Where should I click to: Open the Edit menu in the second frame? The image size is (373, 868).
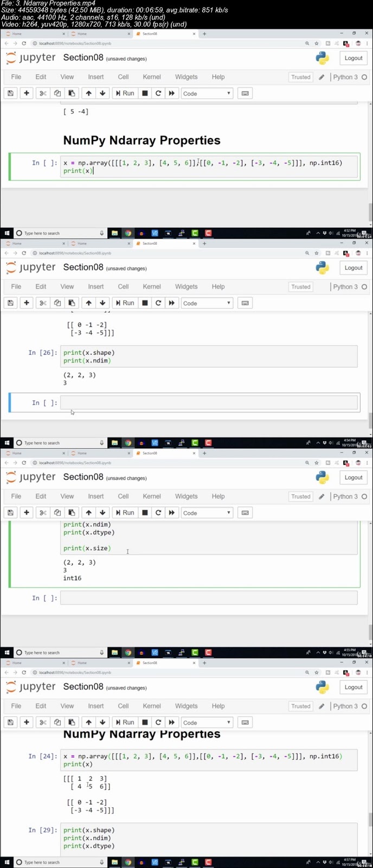point(41,286)
